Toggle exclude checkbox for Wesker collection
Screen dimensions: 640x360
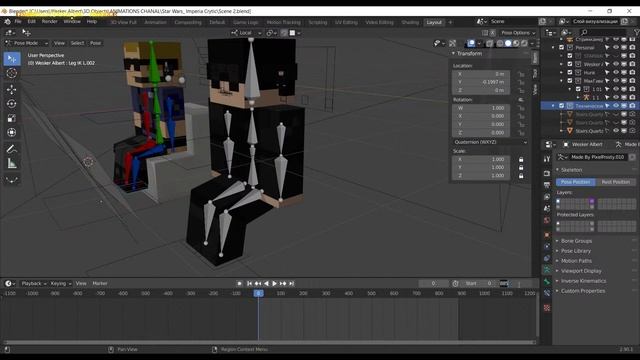tap(570, 64)
